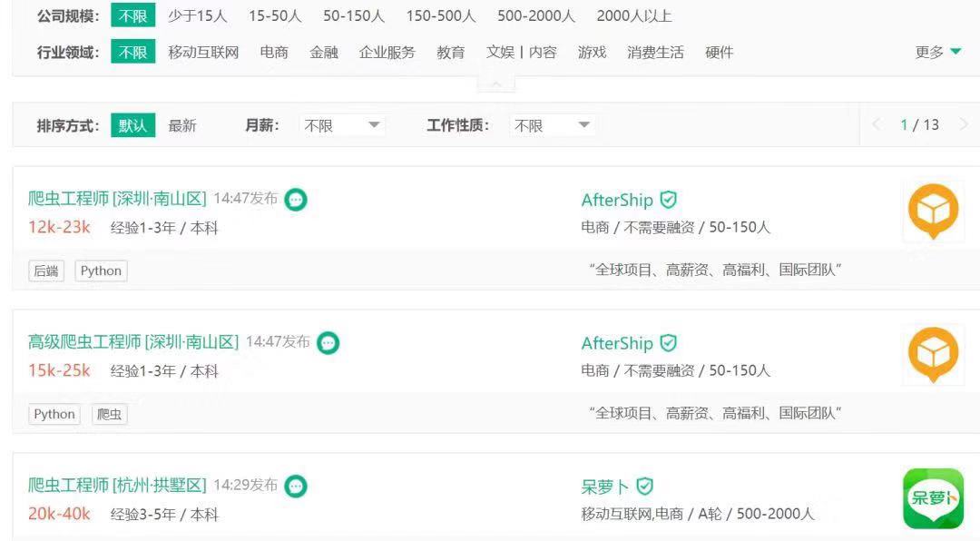Image resolution: width=980 pixels, height=541 pixels.
Task: Switch sorting to 最新
Action: pyautogui.click(x=183, y=125)
